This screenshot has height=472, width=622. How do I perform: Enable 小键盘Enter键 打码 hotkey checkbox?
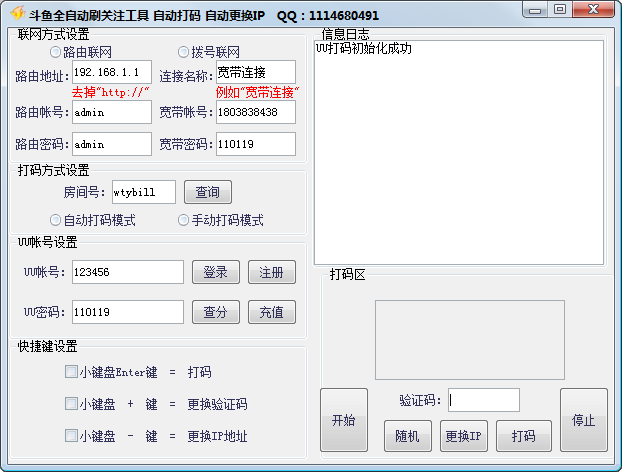click(x=71, y=372)
